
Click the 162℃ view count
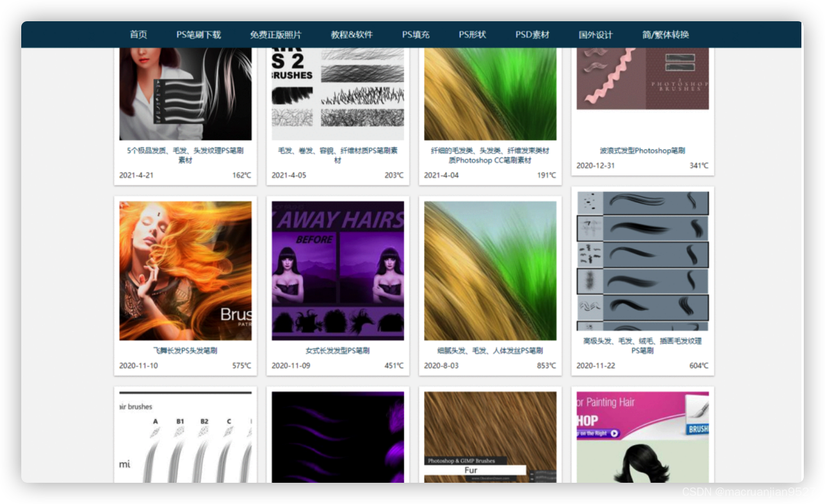tap(241, 175)
